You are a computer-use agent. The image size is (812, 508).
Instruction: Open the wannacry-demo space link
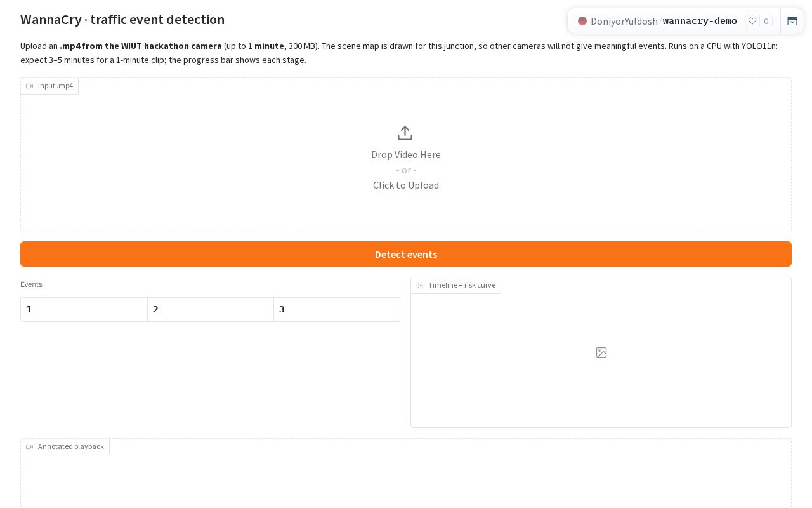[700, 21]
